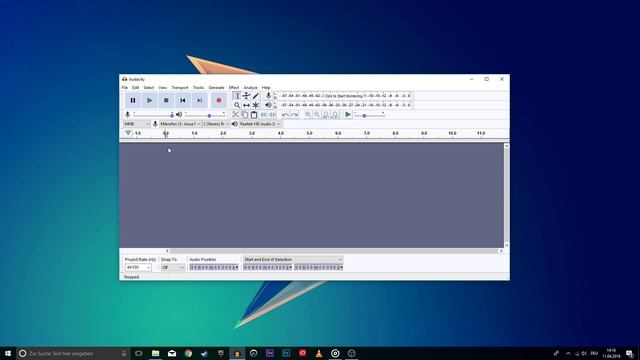Select the Zoom (magnifier) tool

coord(237,105)
